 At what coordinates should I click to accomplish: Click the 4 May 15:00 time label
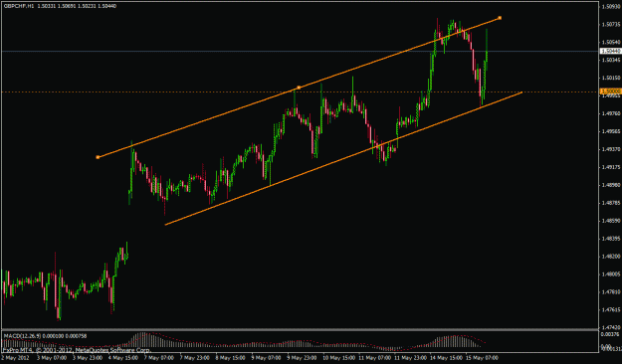point(123,358)
